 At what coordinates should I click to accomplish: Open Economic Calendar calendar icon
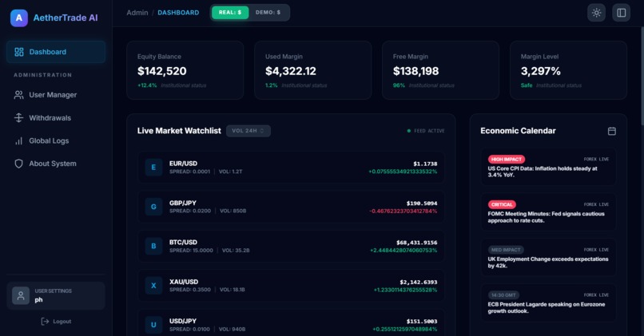[611, 131]
